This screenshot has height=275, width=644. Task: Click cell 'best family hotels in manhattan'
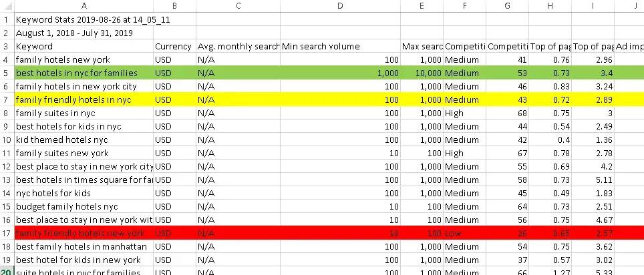pyautogui.click(x=84, y=247)
